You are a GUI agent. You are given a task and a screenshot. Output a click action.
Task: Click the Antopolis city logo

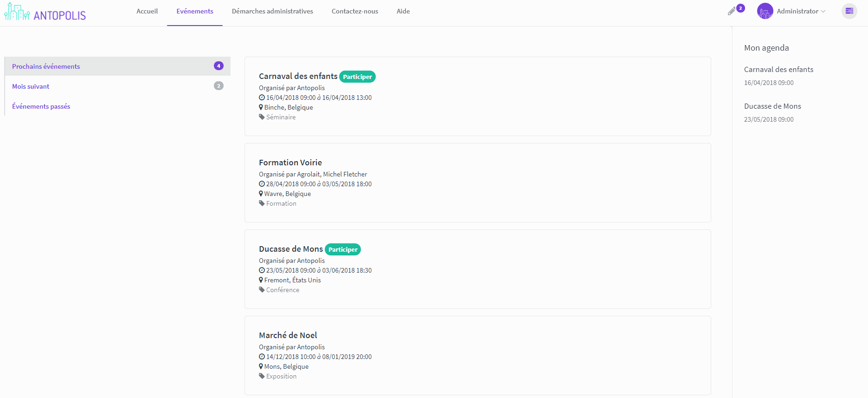(45, 13)
